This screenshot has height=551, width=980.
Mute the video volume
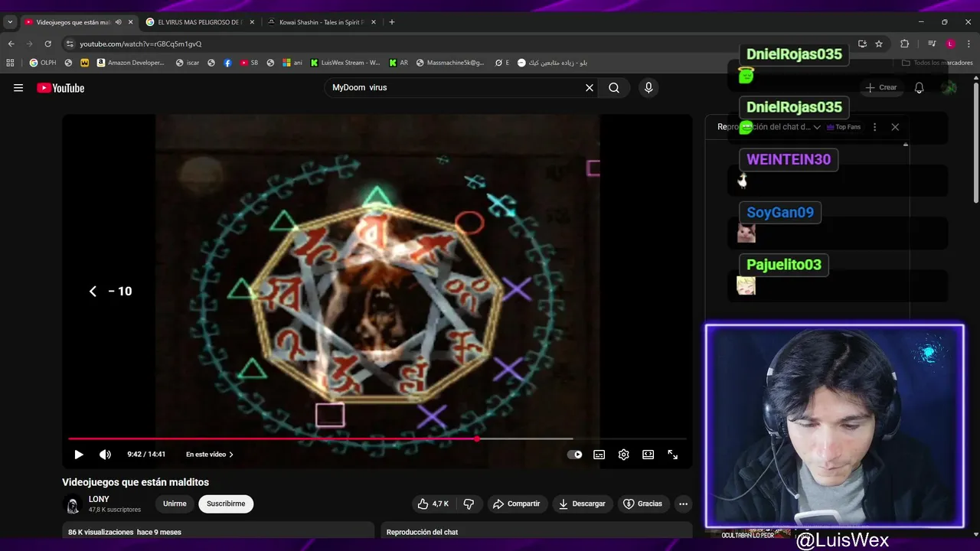point(105,455)
